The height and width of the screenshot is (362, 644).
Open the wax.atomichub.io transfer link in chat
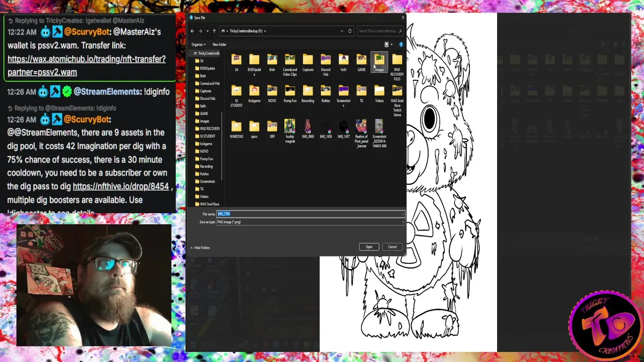click(x=86, y=65)
